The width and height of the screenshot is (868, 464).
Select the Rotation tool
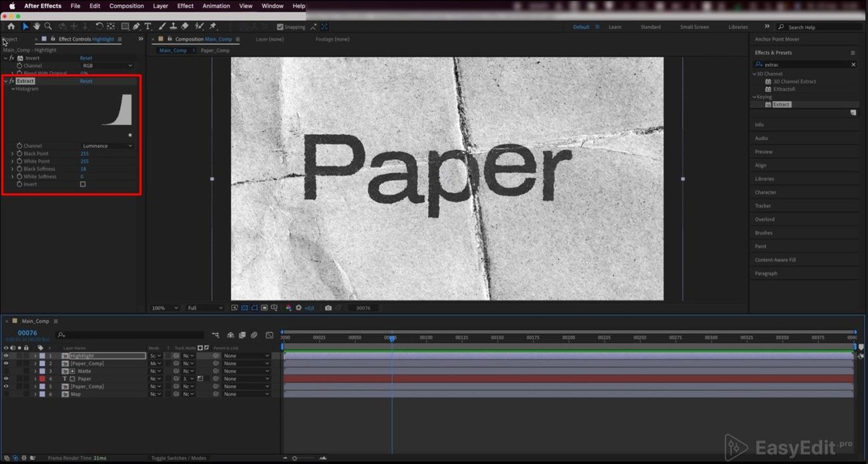(99, 27)
